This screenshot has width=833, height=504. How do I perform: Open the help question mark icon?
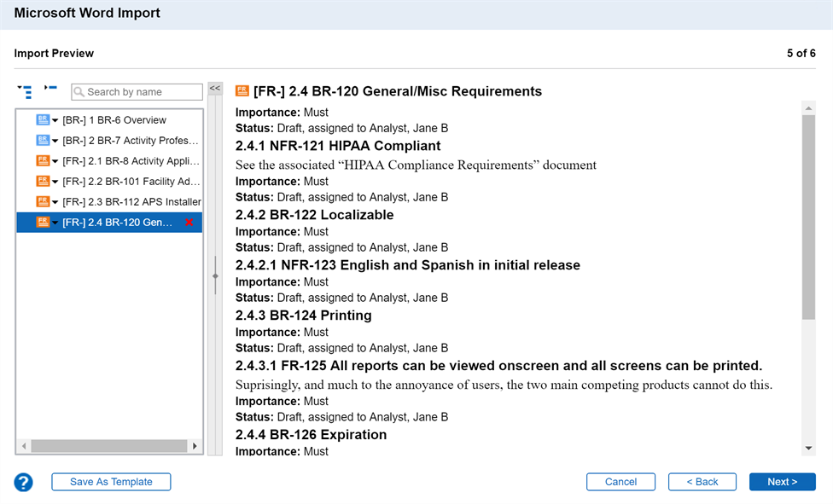click(x=23, y=483)
